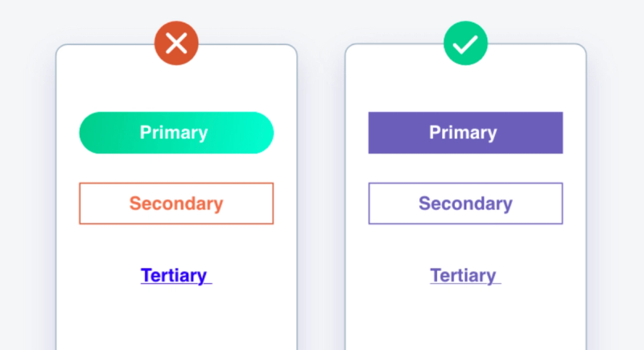644x350 pixels.
Task: Click the orange outlined Secondary button
Action: [176, 204]
